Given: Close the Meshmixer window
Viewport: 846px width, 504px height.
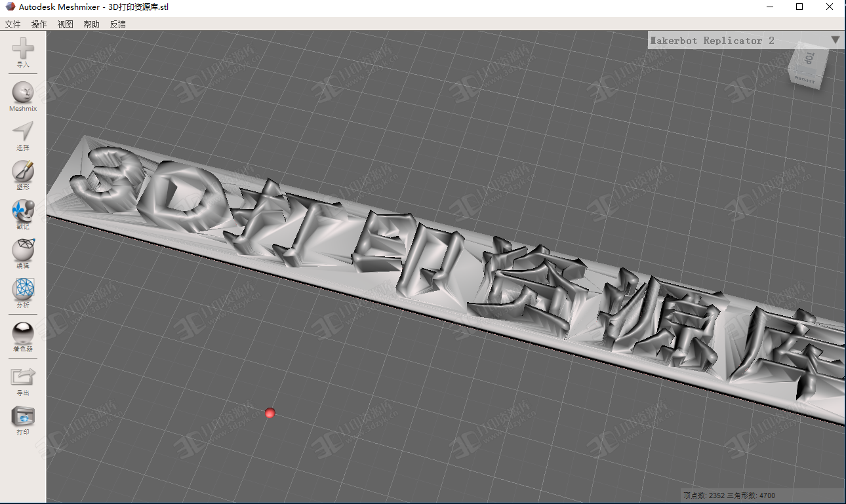Looking at the screenshot, I should pyautogui.click(x=830, y=7).
